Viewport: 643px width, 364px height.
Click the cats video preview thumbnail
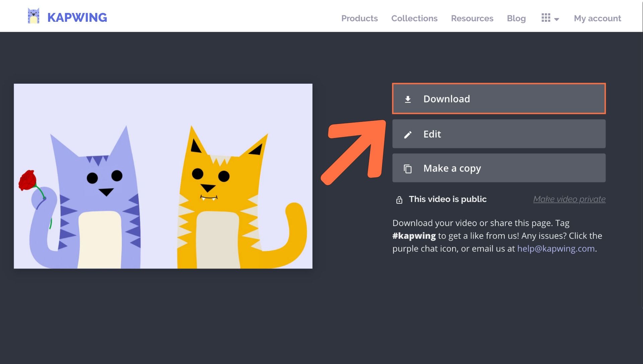pos(163,176)
